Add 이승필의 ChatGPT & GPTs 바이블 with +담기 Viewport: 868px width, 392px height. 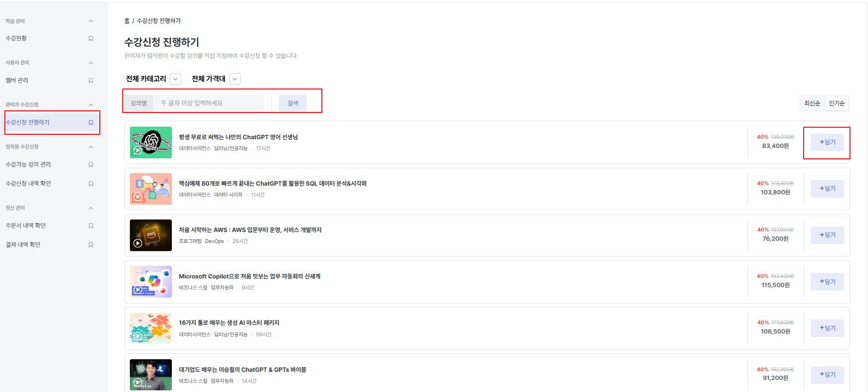point(827,375)
